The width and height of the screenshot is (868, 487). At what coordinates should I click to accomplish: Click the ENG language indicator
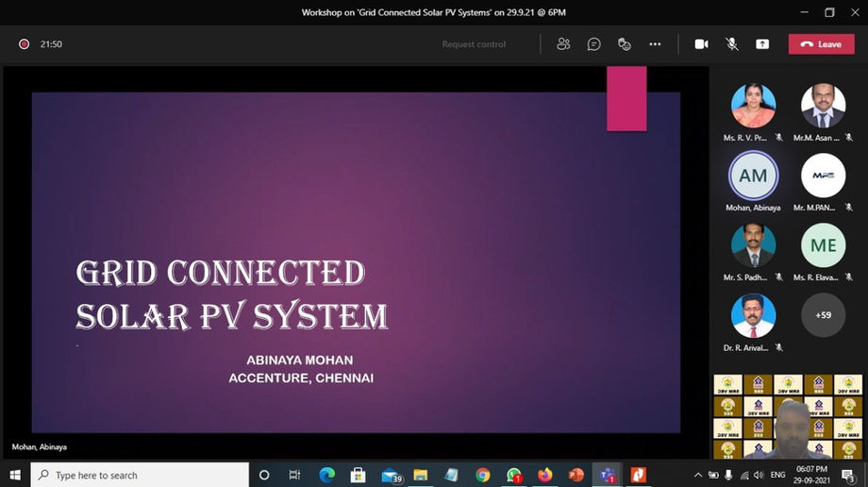coord(777,475)
